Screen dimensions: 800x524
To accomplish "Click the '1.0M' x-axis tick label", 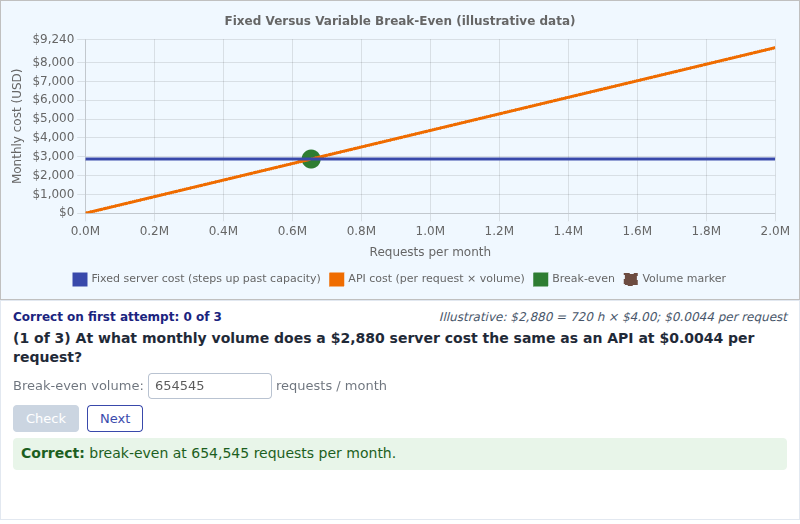I will click(430, 231).
